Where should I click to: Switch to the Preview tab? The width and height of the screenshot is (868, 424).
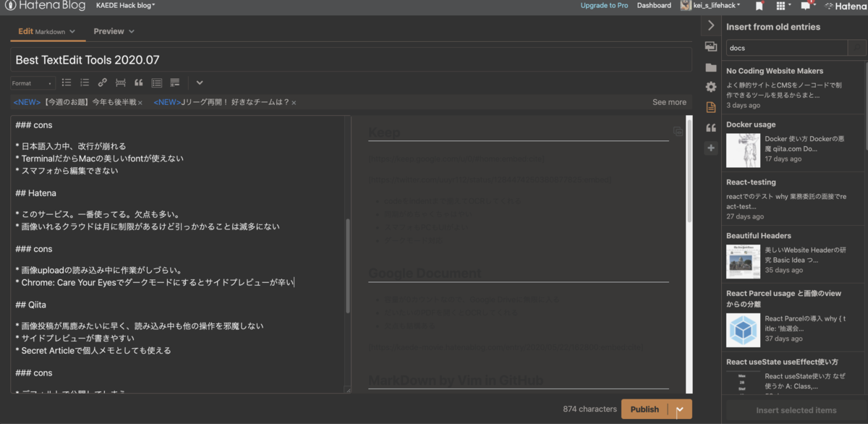109,31
